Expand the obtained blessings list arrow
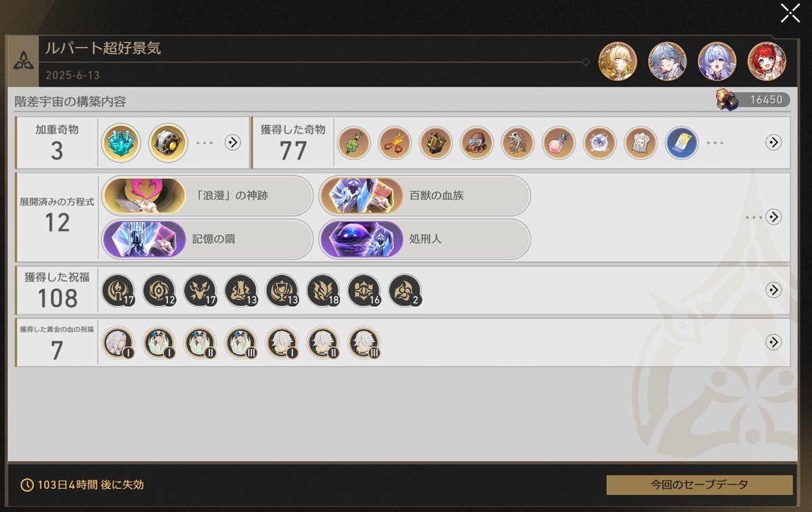 773,290
